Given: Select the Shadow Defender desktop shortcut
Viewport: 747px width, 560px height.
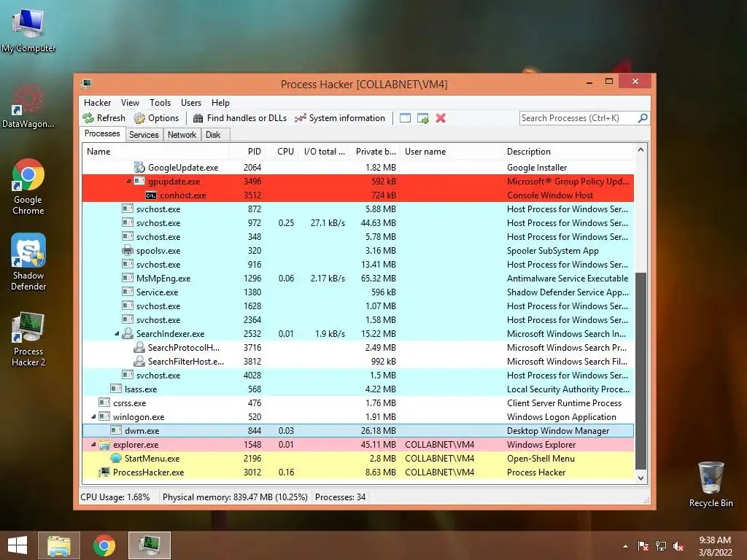Looking at the screenshot, I should point(28,262).
